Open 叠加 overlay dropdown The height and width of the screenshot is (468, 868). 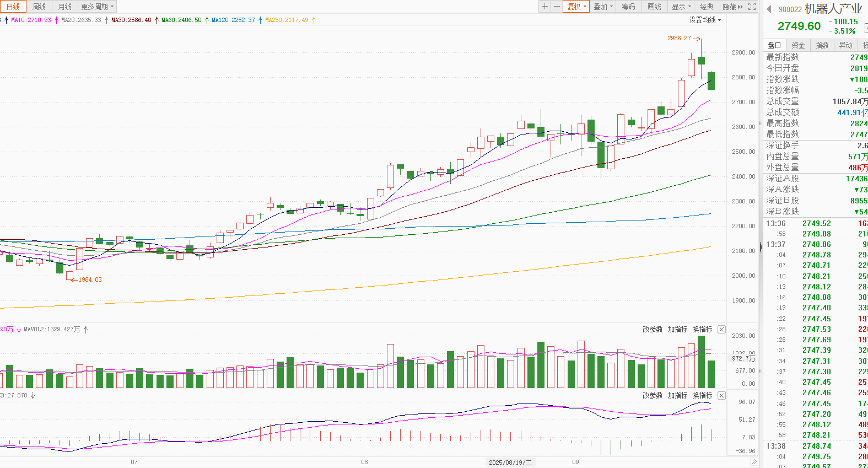click(x=603, y=7)
